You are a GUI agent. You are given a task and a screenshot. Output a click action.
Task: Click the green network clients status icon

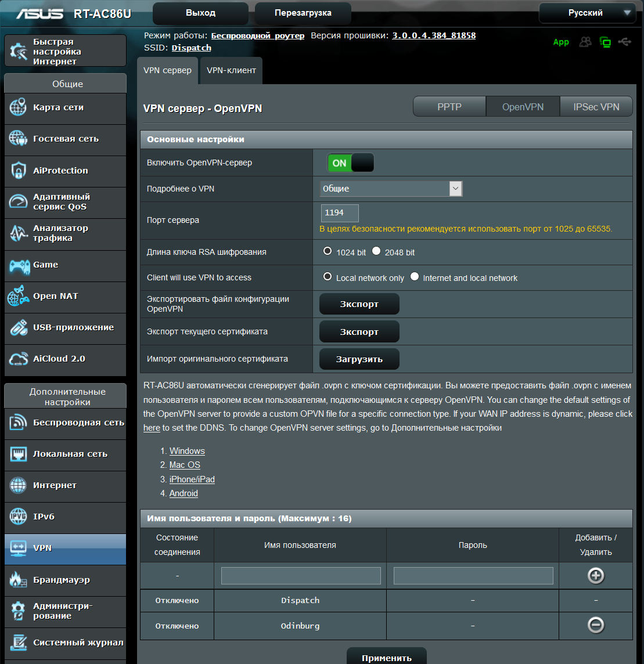click(605, 42)
